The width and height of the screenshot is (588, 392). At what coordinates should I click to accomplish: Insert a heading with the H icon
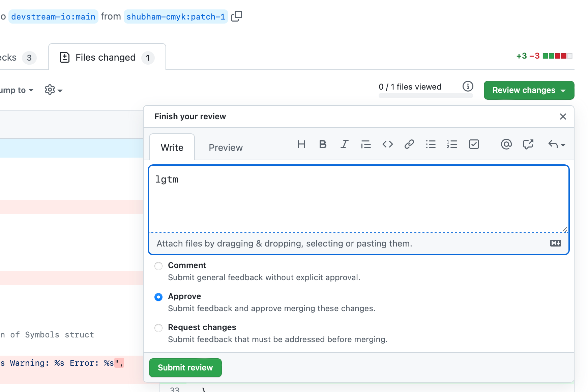pyautogui.click(x=301, y=144)
